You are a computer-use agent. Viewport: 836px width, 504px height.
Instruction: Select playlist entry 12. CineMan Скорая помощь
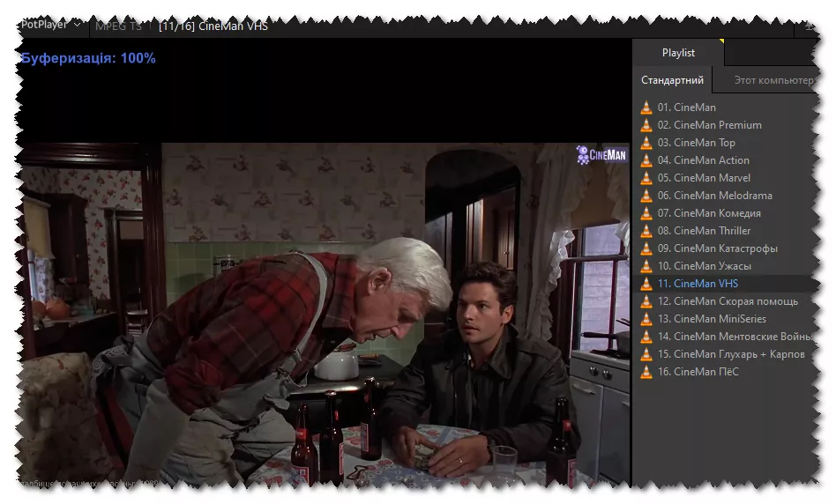[x=726, y=301]
